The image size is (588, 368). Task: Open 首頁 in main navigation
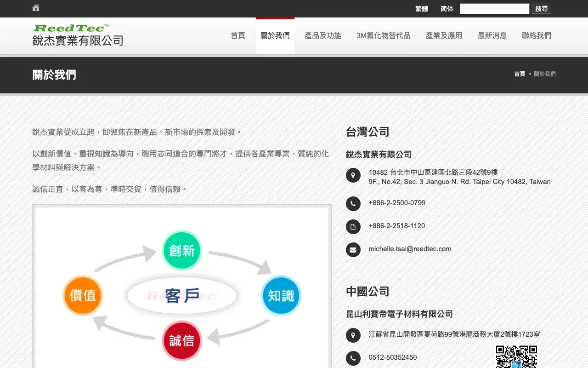pyautogui.click(x=238, y=36)
